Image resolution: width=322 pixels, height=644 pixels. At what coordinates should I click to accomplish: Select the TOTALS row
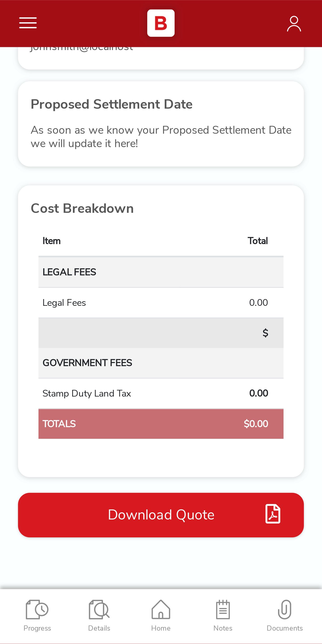[x=161, y=424]
